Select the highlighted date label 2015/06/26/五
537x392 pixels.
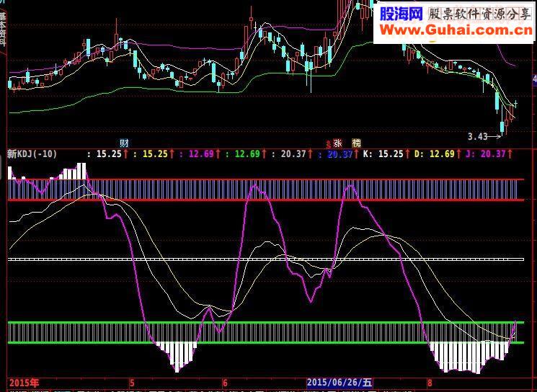point(339,382)
